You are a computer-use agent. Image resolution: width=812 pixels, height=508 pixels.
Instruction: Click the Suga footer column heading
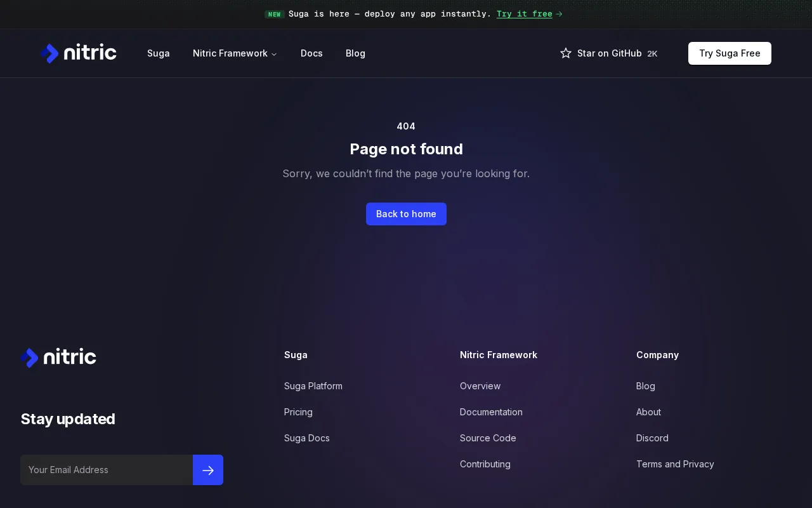(x=296, y=355)
